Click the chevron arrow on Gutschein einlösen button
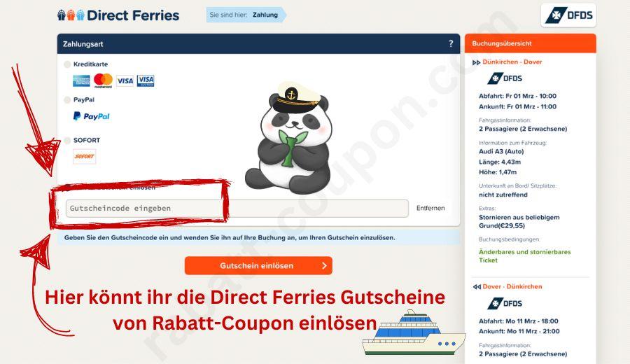The height and width of the screenshot is (364, 630). [x=324, y=265]
